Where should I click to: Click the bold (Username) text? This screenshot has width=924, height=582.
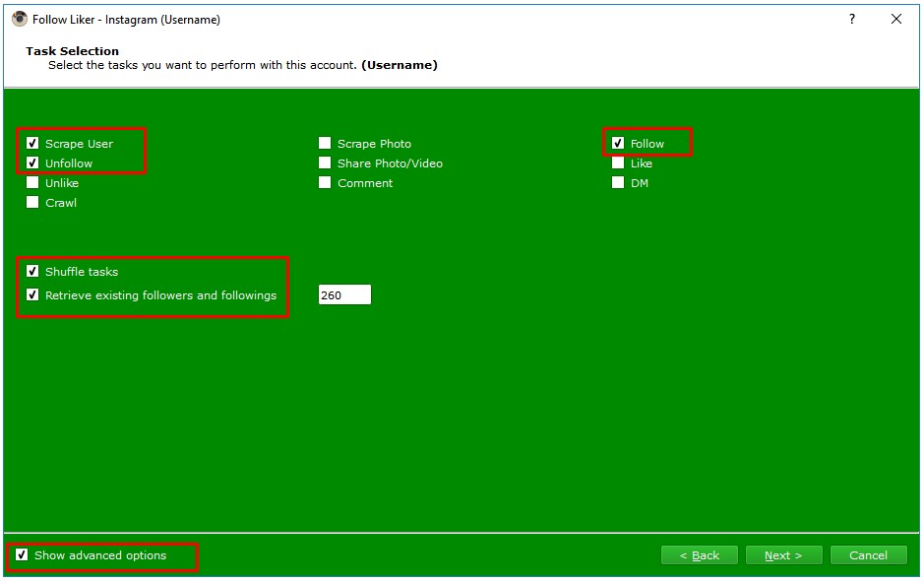click(x=400, y=65)
